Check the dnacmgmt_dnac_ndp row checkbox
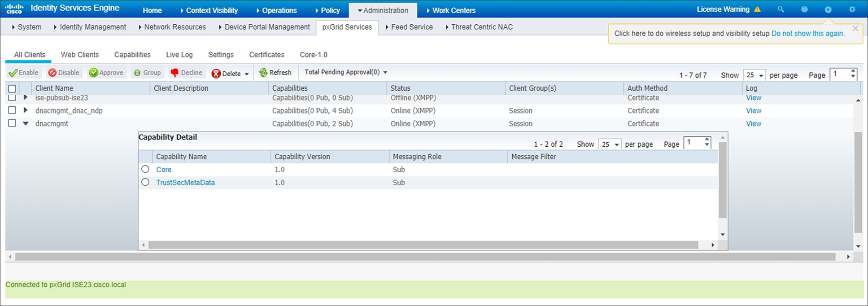Viewport: 868px width, 306px height. pos(12,110)
